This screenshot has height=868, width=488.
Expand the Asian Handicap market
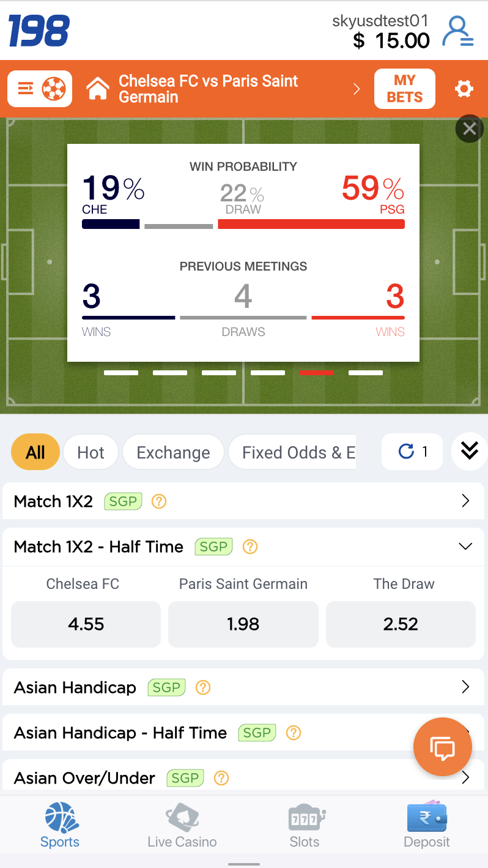(465, 687)
